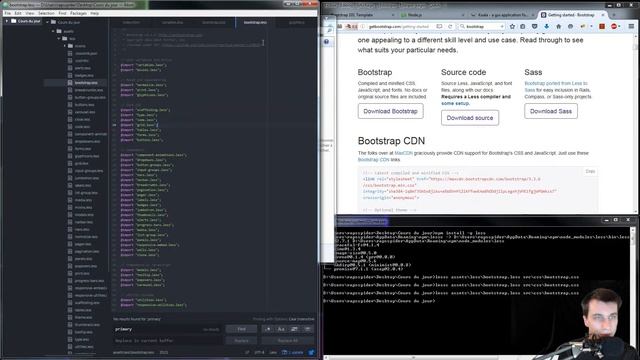640x360 pixels.
Task: Toggle the only-in-selection find option
Action: pyautogui.click(x=294, y=329)
